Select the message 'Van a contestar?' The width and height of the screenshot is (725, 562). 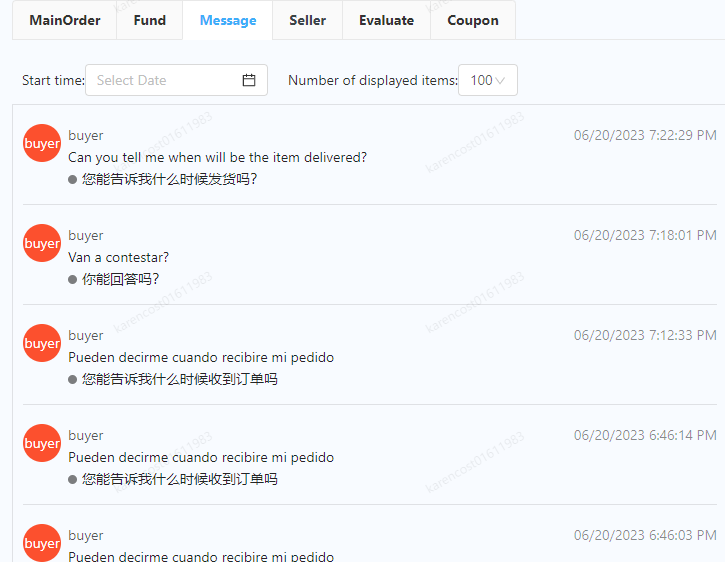[x=118, y=257]
